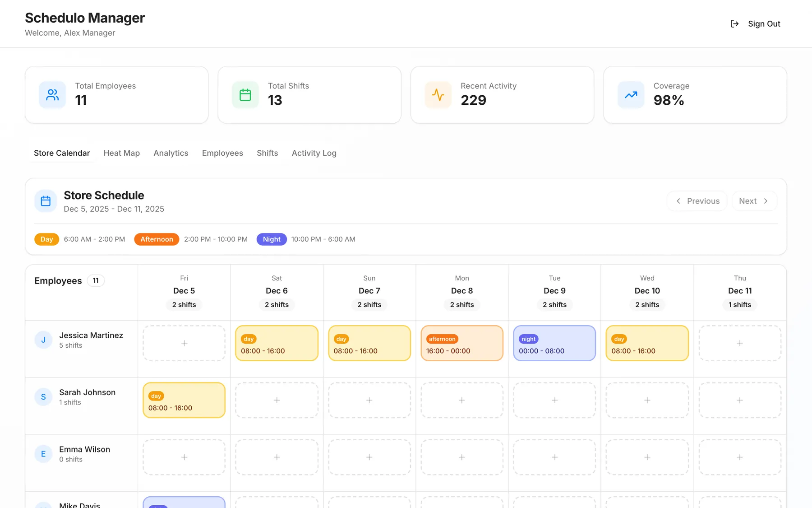The image size is (812, 508).
Task: Click Jessica Martinez's avatar J icon
Action: (x=43, y=340)
